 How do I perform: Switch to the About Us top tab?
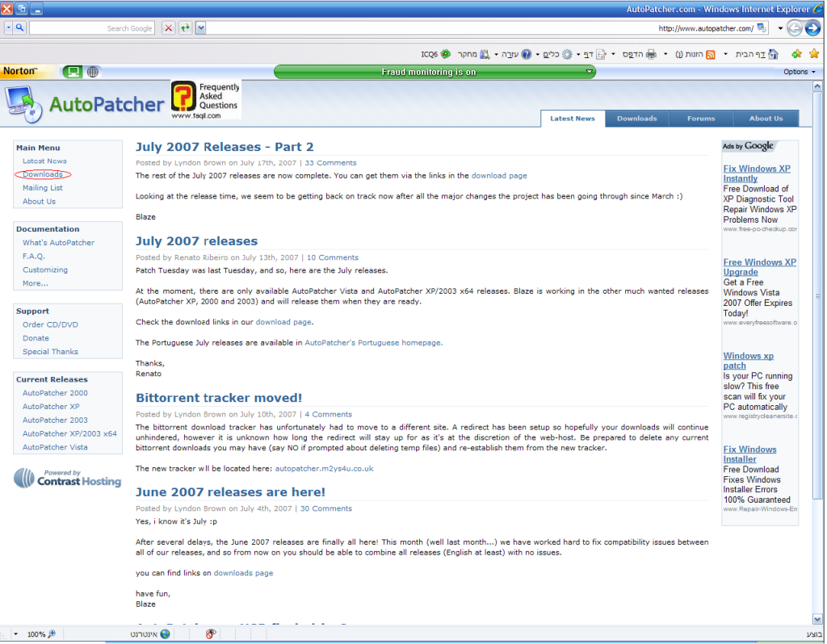[766, 119]
